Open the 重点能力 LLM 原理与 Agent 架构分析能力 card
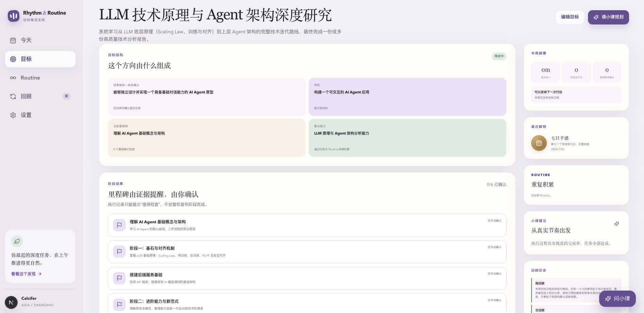The width and height of the screenshot is (644, 313). [x=408, y=138]
